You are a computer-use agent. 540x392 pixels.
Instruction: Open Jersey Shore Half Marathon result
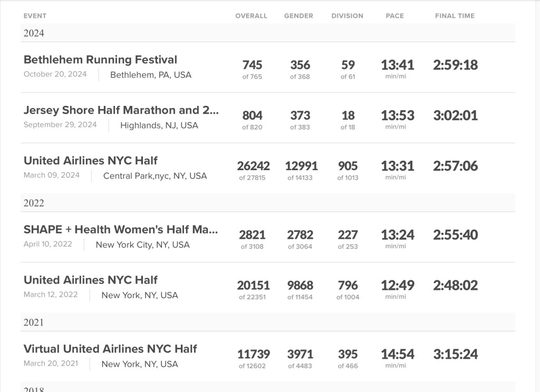[x=121, y=111]
